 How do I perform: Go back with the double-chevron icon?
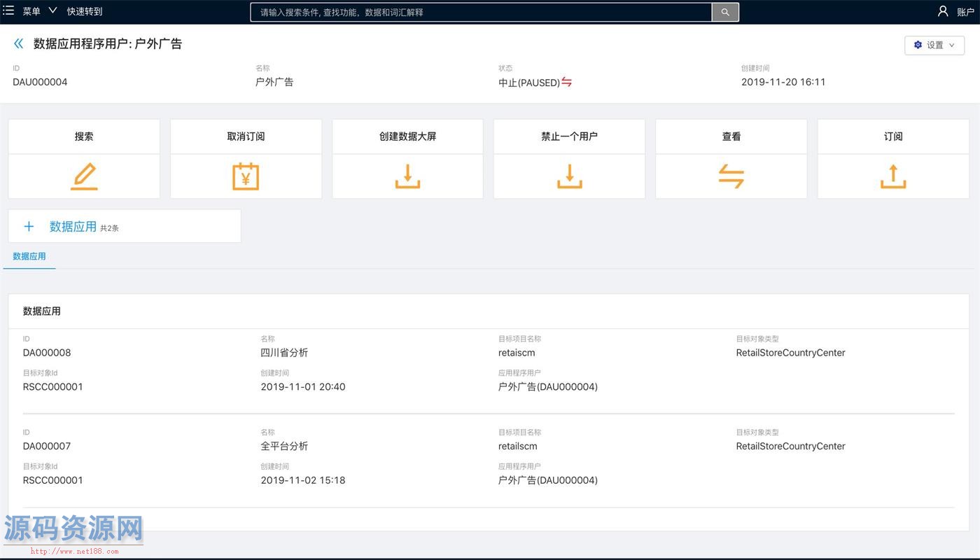pyautogui.click(x=19, y=43)
